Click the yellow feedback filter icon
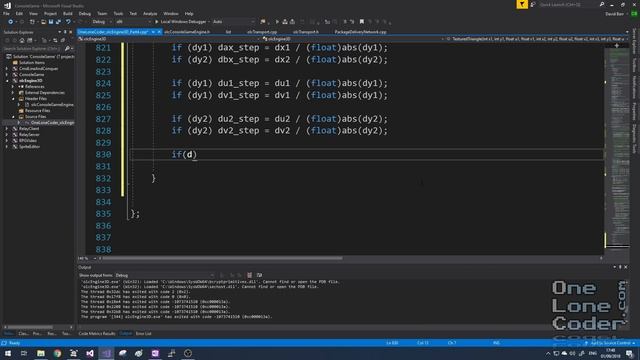Viewport: 640px width, 360px height. [x=522, y=4]
